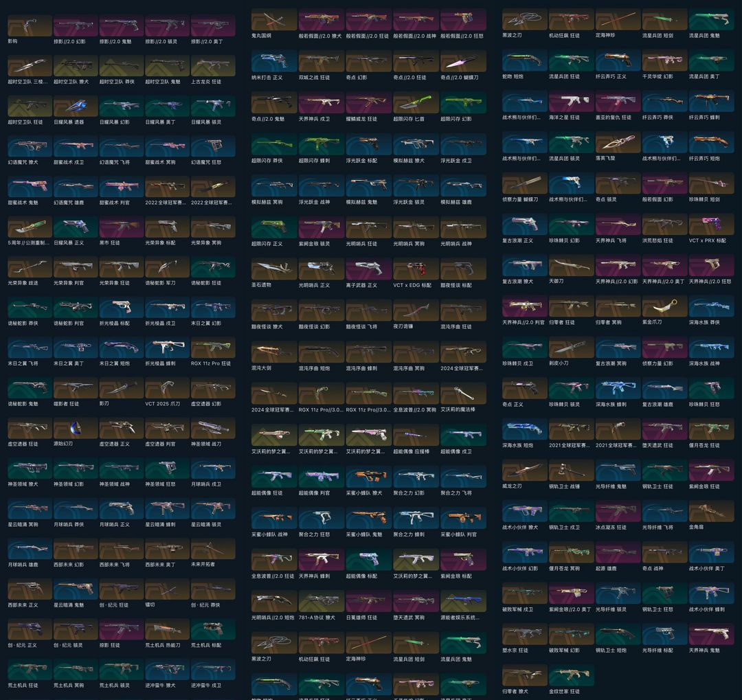
Task: Open the 剥皮小刀 knife thumbnail
Action: (x=571, y=348)
